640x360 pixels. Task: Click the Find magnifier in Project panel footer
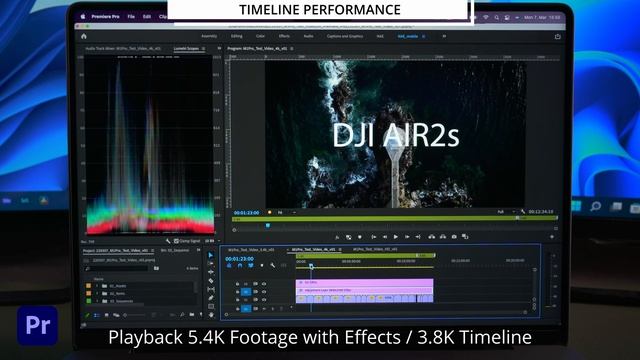coord(182,315)
